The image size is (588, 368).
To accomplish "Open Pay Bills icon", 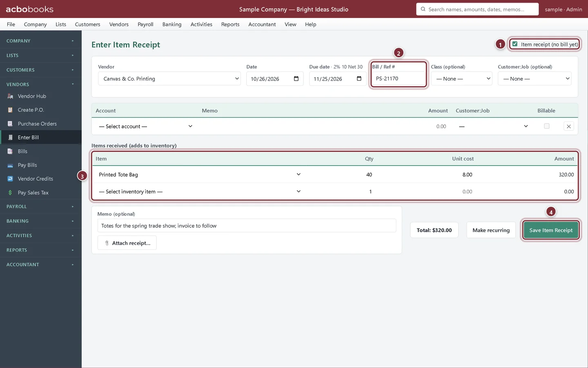I will (x=10, y=165).
